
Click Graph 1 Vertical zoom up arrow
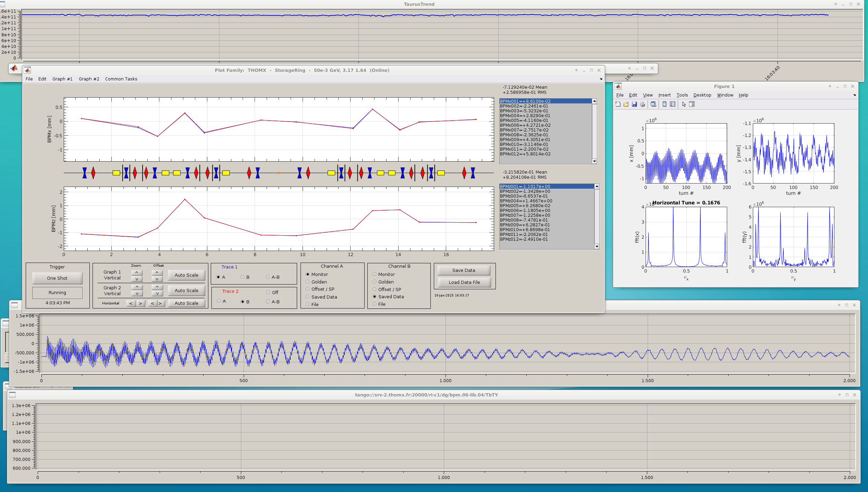[137, 273]
